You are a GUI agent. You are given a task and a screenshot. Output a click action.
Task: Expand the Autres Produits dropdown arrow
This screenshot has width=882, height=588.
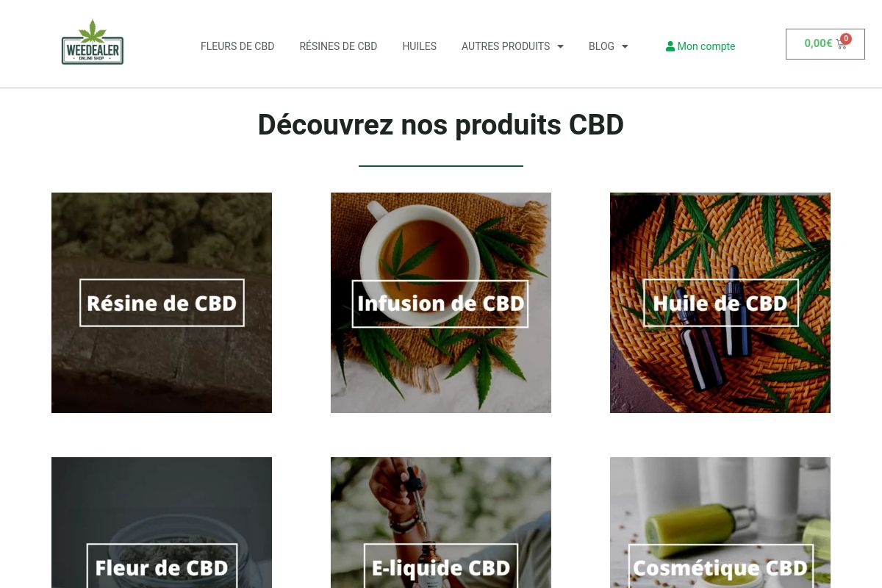pyautogui.click(x=560, y=46)
